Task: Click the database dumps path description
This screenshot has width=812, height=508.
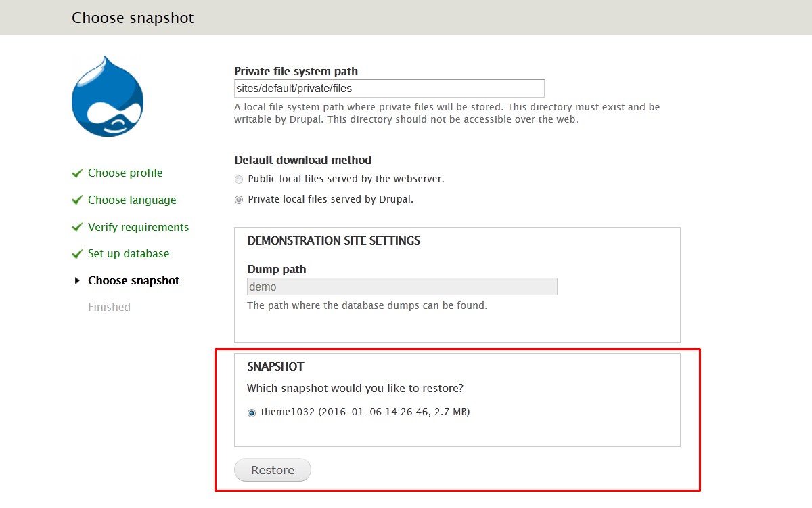Action: [x=367, y=305]
